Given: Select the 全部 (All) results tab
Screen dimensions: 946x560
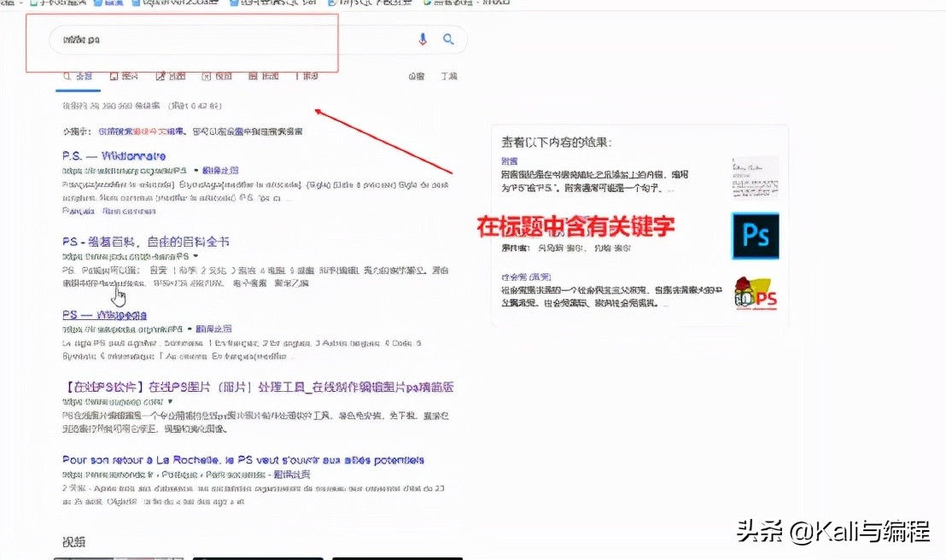Looking at the screenshot, I should (x=78, y=76).
